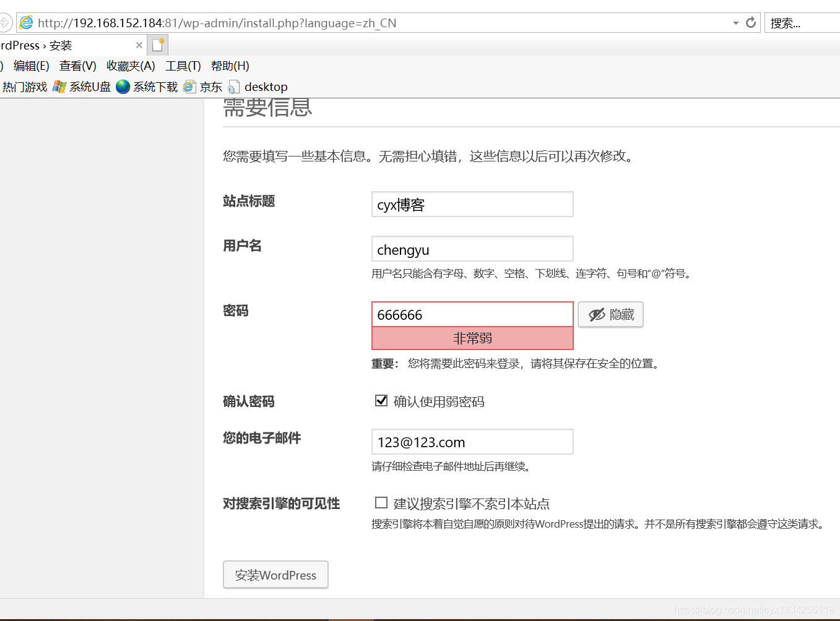The height and width of the screenshot is (621, 840).
Task: Click the desktop bookmark file icon
Action: pyautogui.click(x=234, y=87)
